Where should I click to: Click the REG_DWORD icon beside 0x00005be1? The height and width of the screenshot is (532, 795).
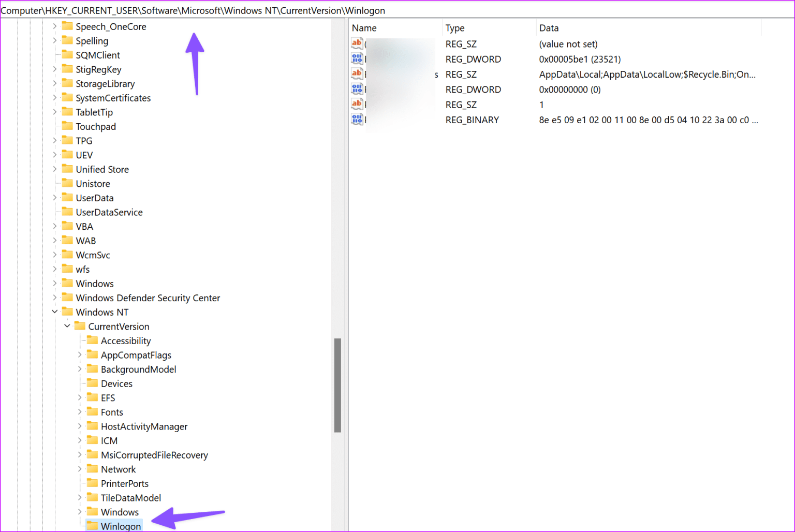357,59
